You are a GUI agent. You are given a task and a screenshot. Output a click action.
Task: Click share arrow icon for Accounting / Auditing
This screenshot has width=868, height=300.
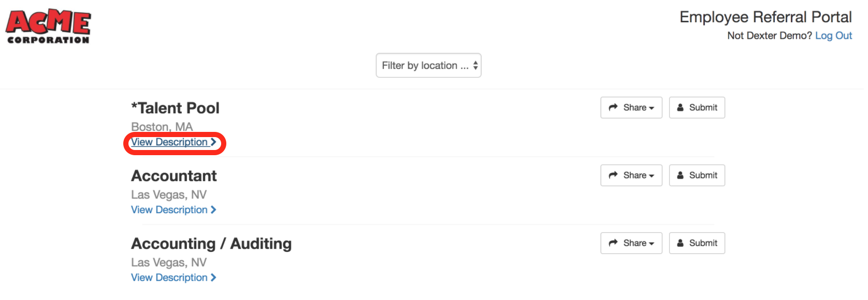pyautogui.click(x=613, y=243)
